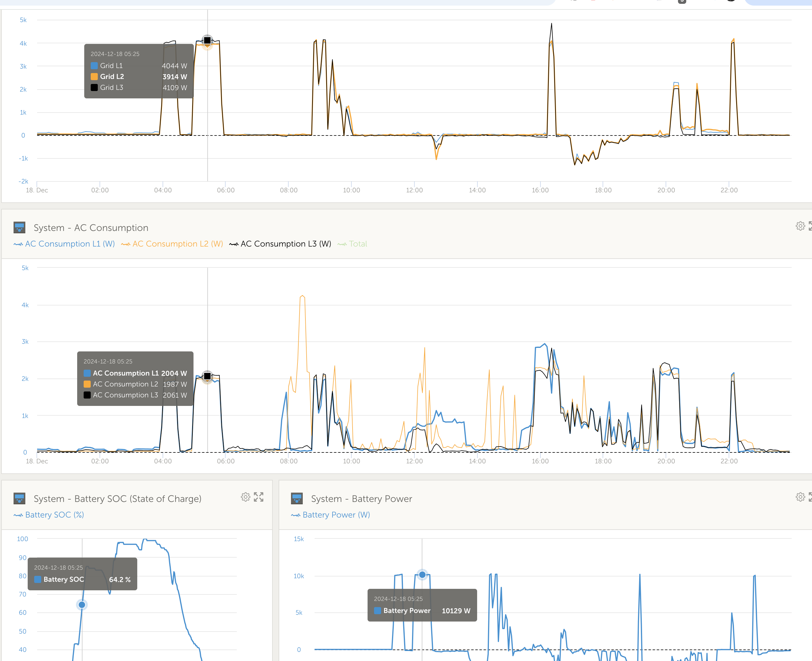
Task: Click the System - Battery Power title
Action: point(362,499)
